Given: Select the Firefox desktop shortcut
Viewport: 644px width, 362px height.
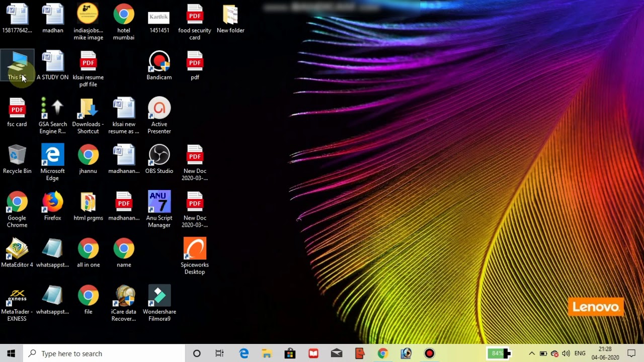Looking at the screenshot, I should coord(52,206).
